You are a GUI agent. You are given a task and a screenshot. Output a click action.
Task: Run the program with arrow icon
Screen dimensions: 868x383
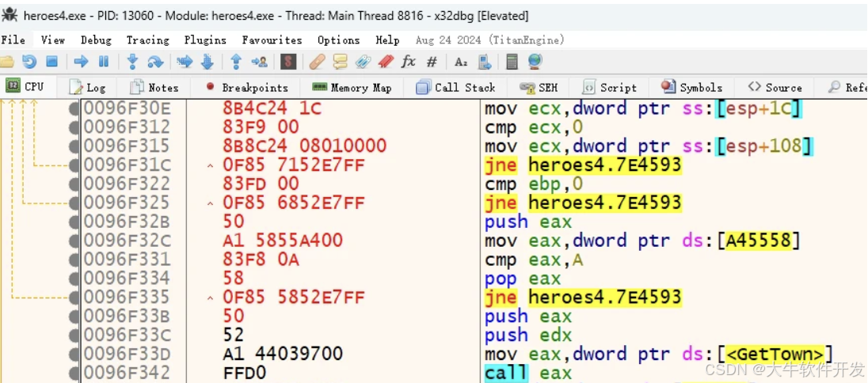tap(81, 62)
